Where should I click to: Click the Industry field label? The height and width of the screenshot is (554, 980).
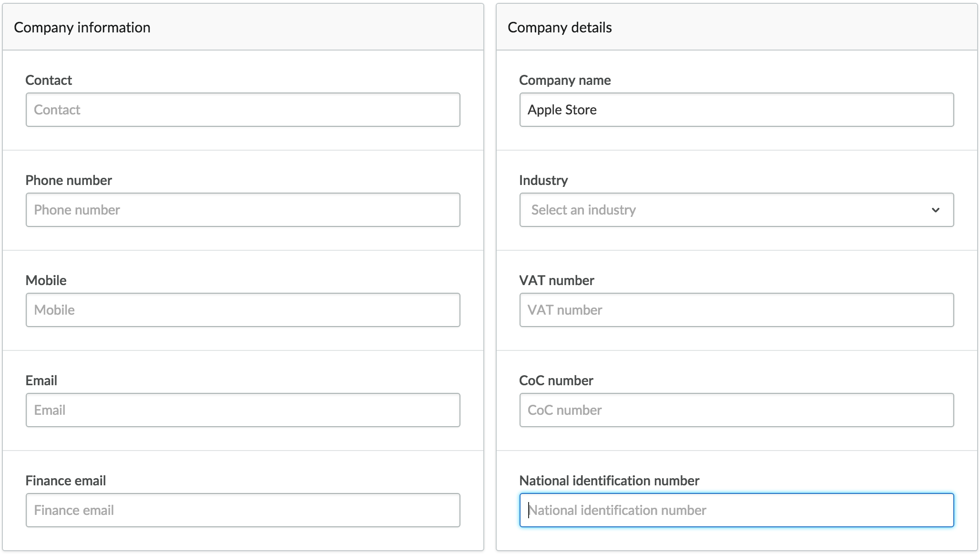coord(543,180)
